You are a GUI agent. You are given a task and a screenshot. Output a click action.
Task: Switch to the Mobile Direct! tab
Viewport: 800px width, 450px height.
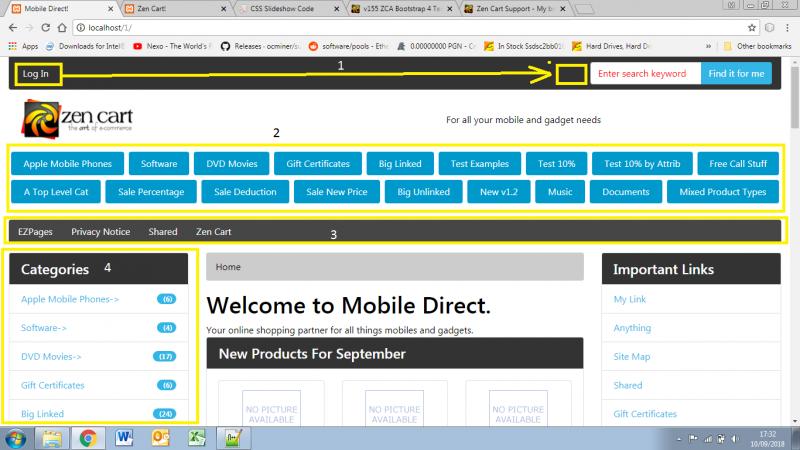60,9
